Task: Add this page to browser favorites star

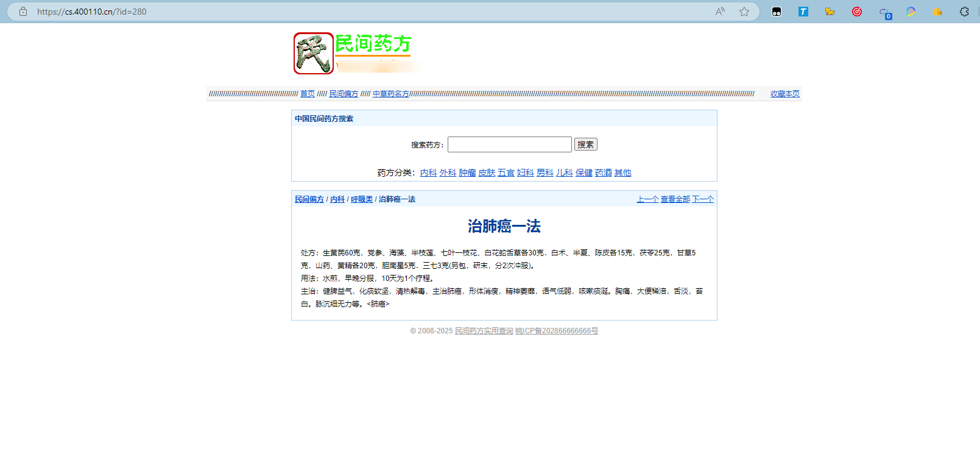Action: click(744, 12)
